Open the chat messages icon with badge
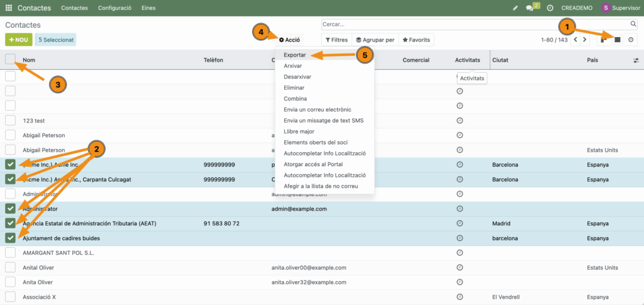The image size is (644, 305). (x=530, y=8)
